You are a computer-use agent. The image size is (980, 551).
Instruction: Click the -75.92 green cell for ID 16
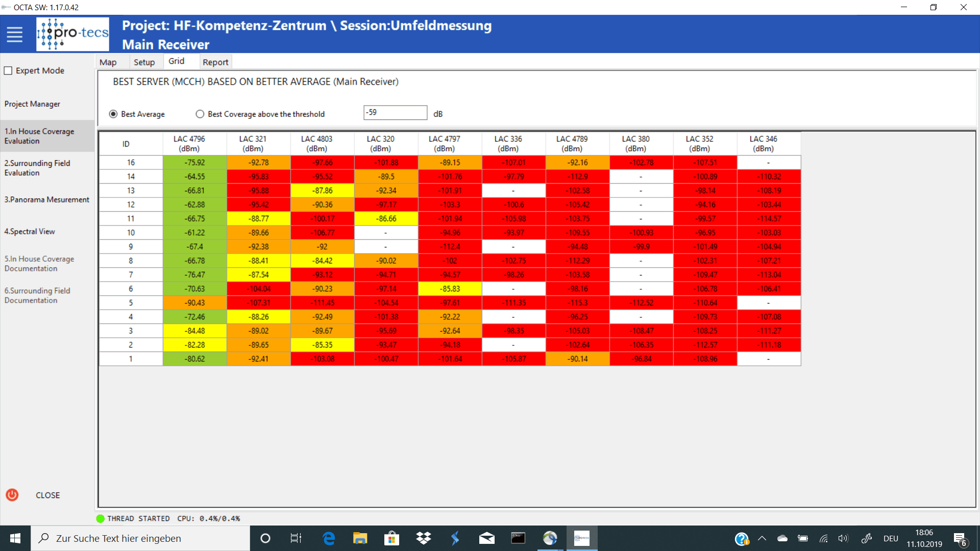194,162
